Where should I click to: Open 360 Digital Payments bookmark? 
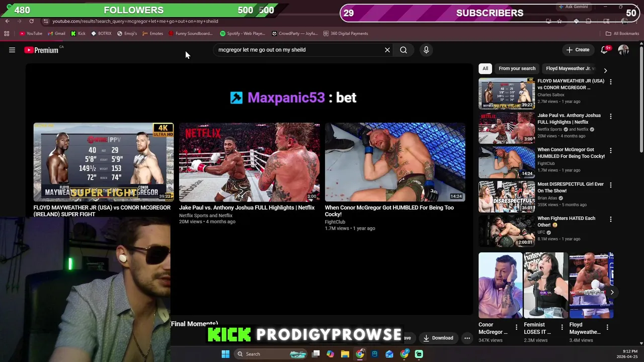pos(346,34)
